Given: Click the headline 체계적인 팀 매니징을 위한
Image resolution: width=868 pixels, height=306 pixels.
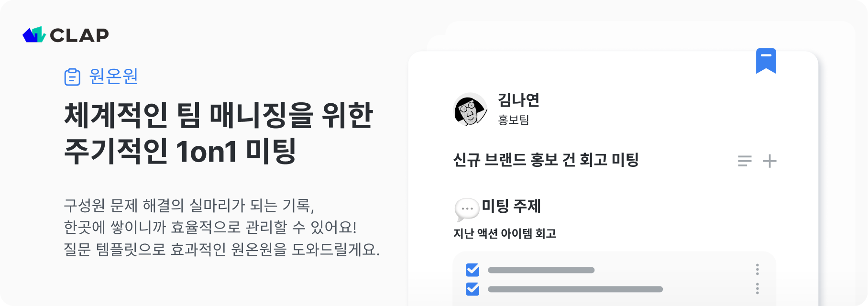Looking at the screenshot, I should 218,115.
